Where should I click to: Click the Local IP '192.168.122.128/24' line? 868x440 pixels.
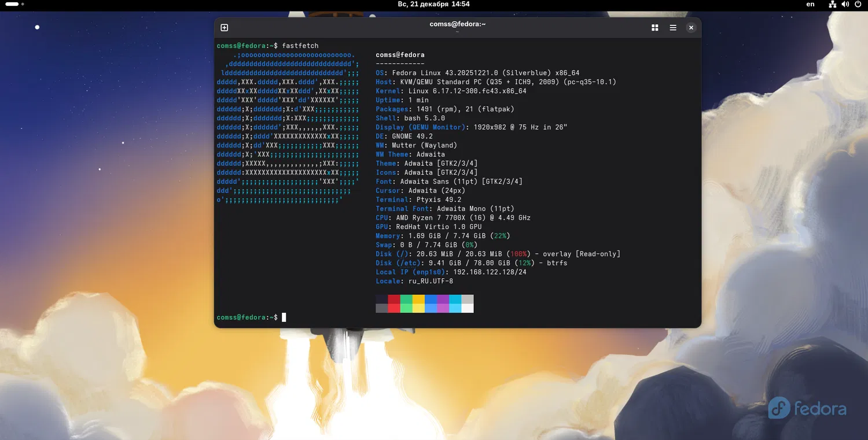pos(451,272)
